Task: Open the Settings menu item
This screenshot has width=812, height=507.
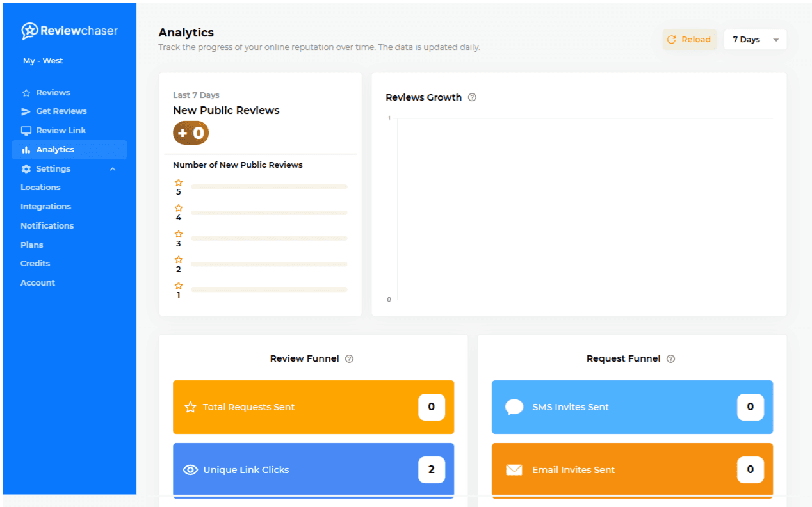Action: [53, 169]
